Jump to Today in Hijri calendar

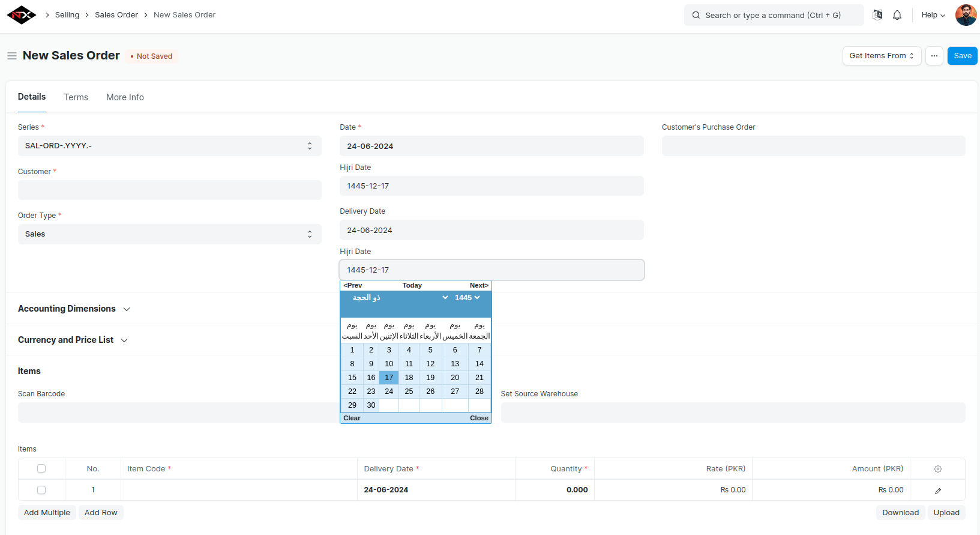412,285
